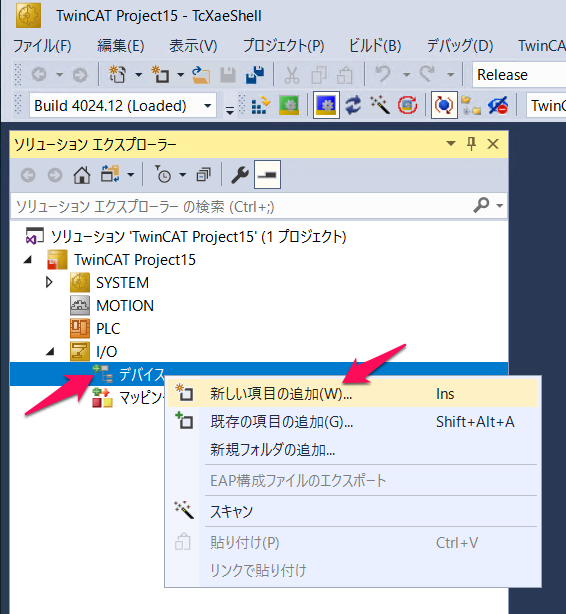Expand the SYSTEM tree node
Viewport: 566px width, 614px height.
(49, 282)
